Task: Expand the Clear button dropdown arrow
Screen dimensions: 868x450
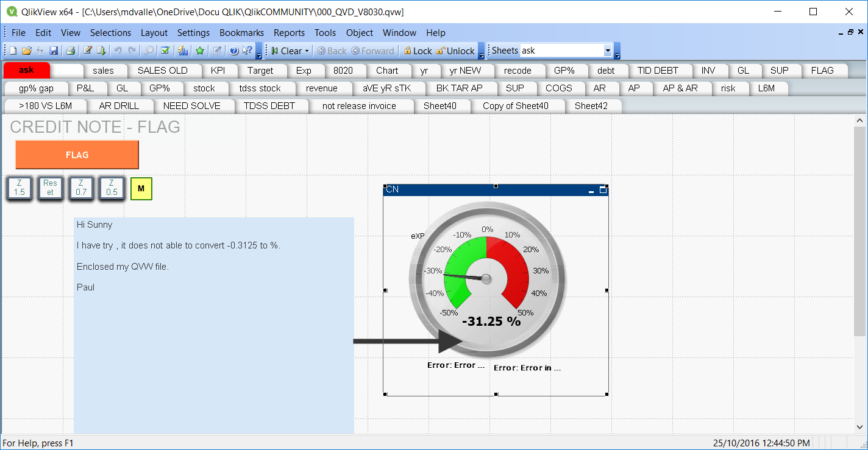Action: [x=307, y=51]
